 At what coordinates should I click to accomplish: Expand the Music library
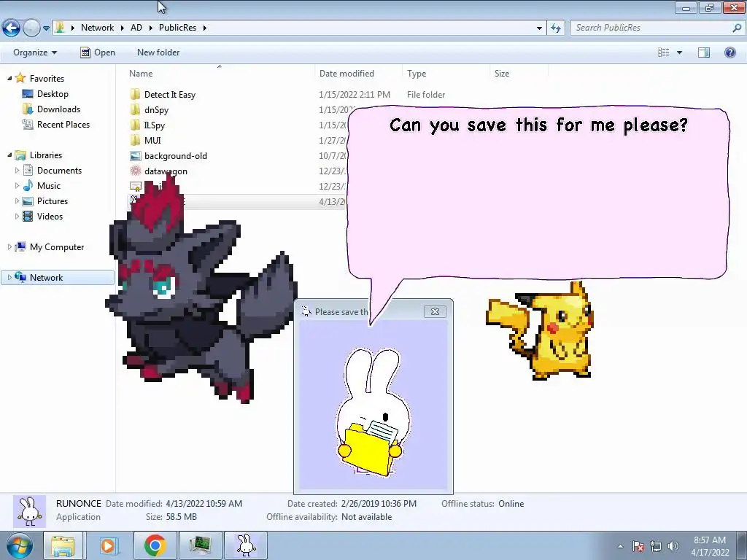[x=18, y=185]
